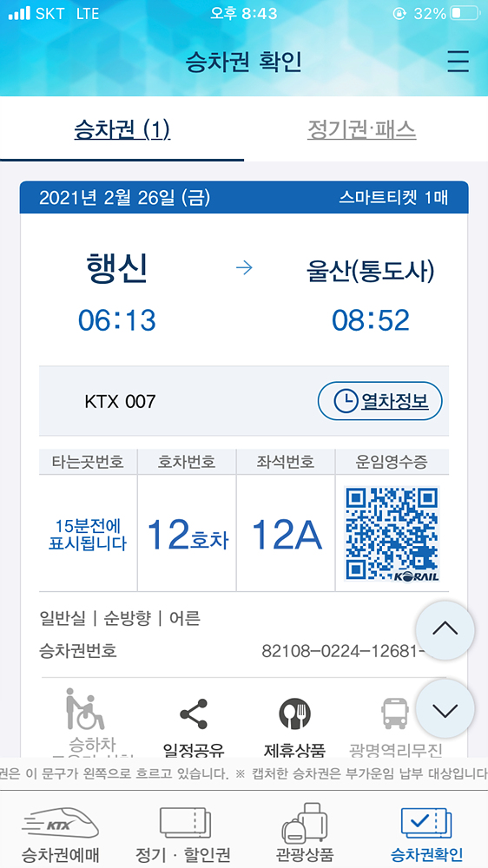Select 승차권확인 bottom navigation item
This screenshot has height=868, width=488.
(426, 835)
